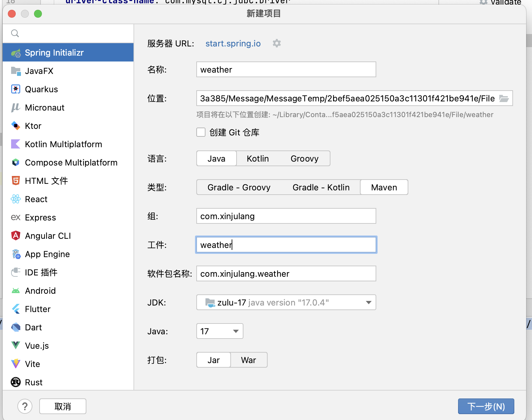Open the start.spring.io server link
Viewport: 532px width, 420px height.
233,44
